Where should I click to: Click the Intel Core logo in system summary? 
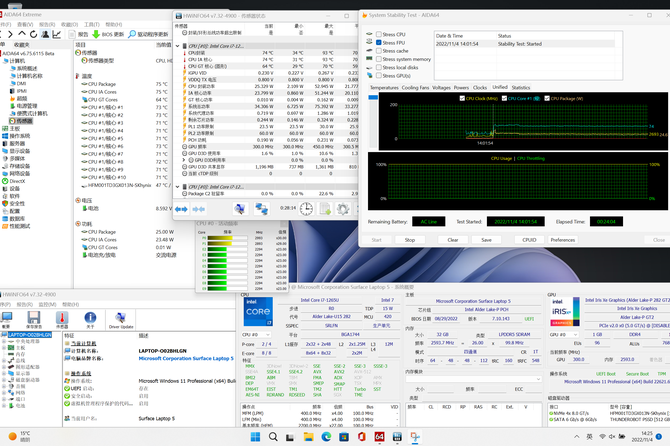pyautogui.click(x=258, y=312)
